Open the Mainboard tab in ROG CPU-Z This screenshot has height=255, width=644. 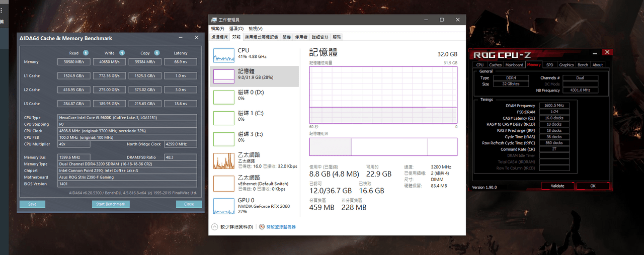click(x=514, y=65)
